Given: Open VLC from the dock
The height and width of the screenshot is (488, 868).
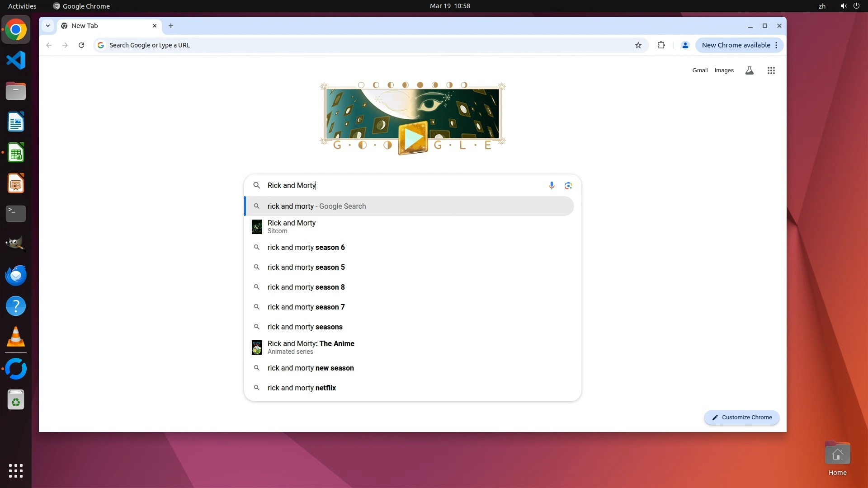Looking at the screenshot, I should [16, 337].
